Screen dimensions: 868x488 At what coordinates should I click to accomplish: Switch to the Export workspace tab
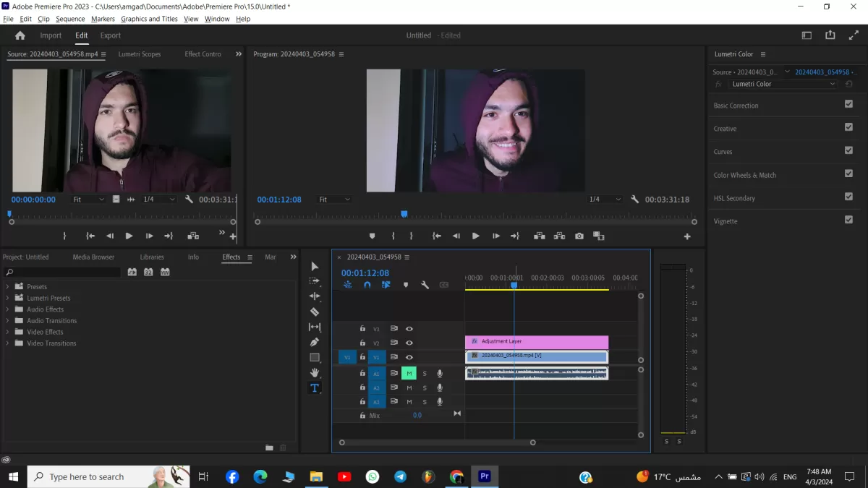point(111,35)
